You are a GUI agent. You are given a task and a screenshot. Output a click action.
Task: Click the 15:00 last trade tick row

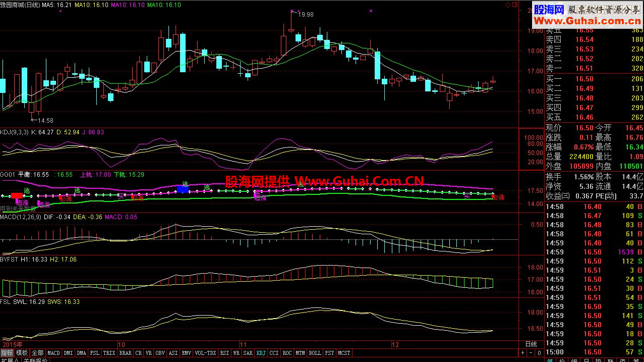(x=595, y=352)
